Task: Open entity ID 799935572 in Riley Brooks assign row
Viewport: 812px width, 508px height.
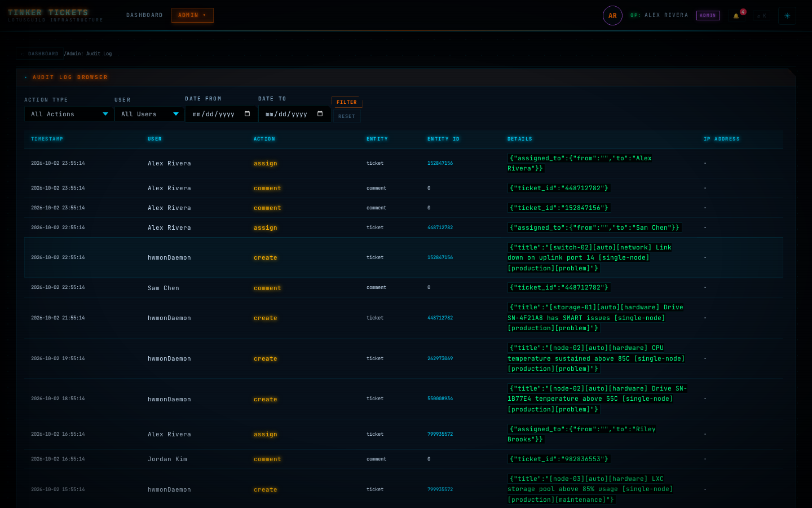Action: click(440, 434)
